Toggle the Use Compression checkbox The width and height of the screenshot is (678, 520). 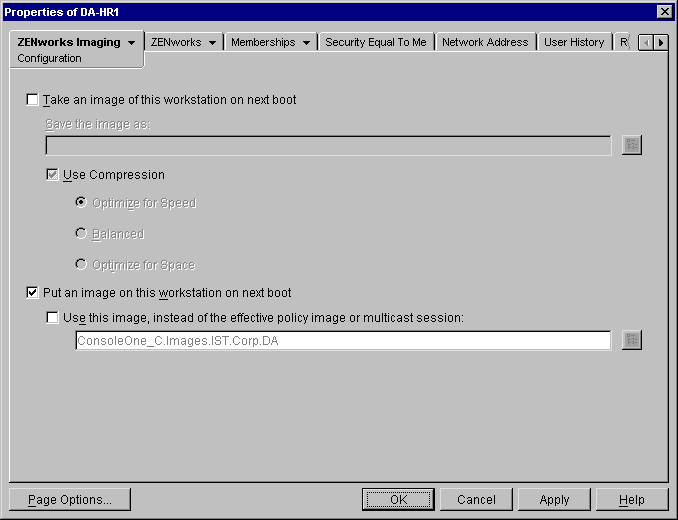point(52,175)
